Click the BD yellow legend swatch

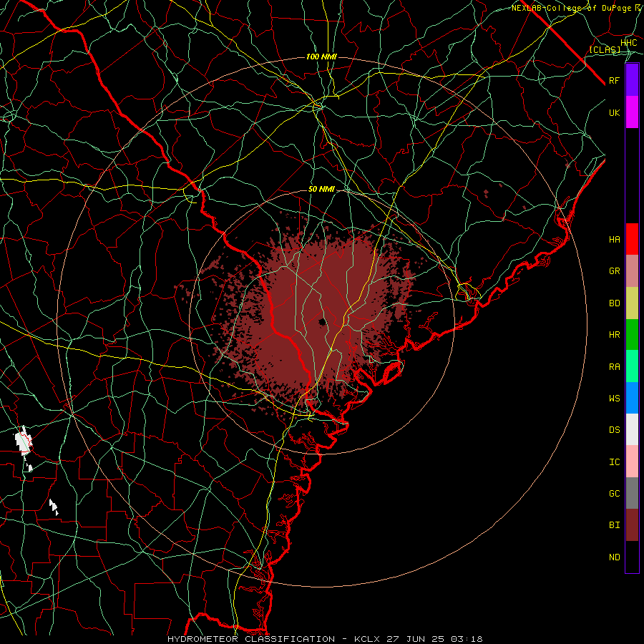[632, 303]
